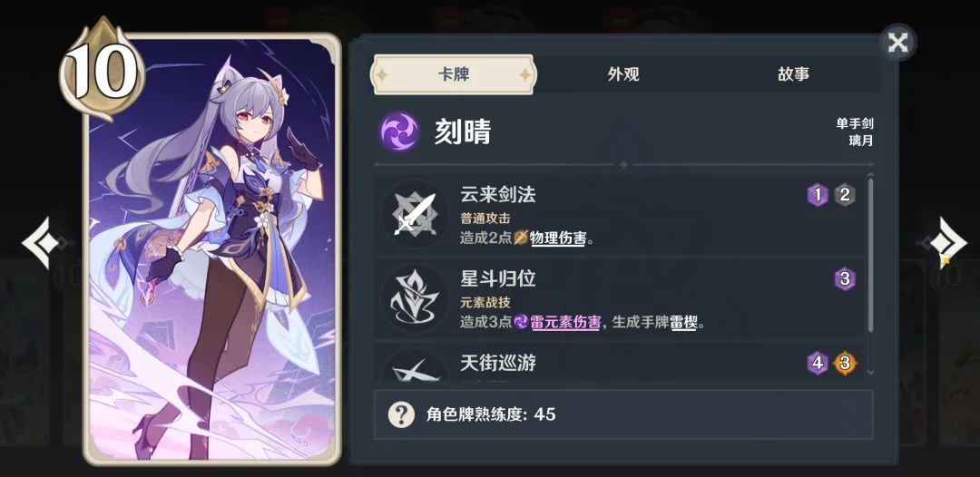This screenshot has width=980, height=477.
Task: Open the 故事 tab
Action: 793,74
